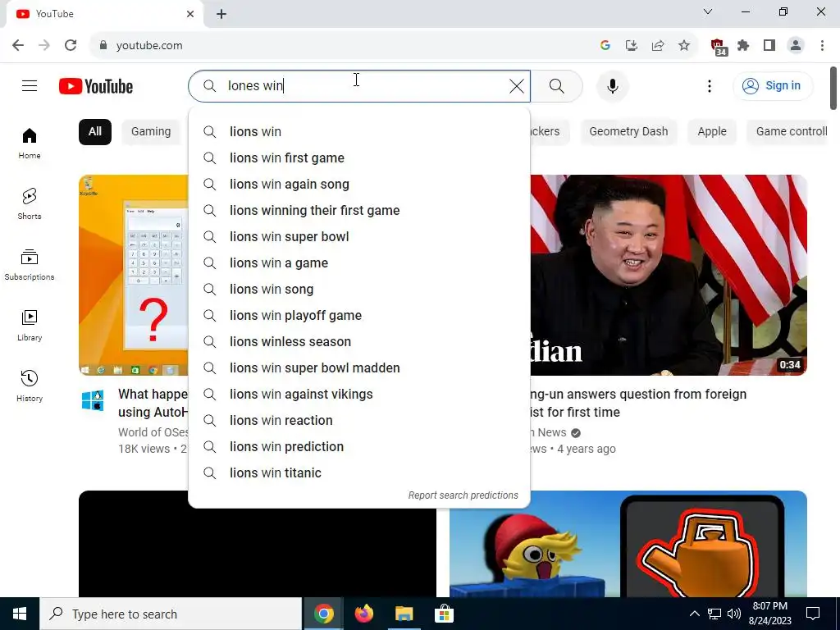Reload the page
Image resolution: width=840 pixels, height=630 pixels.
point(71,46)
